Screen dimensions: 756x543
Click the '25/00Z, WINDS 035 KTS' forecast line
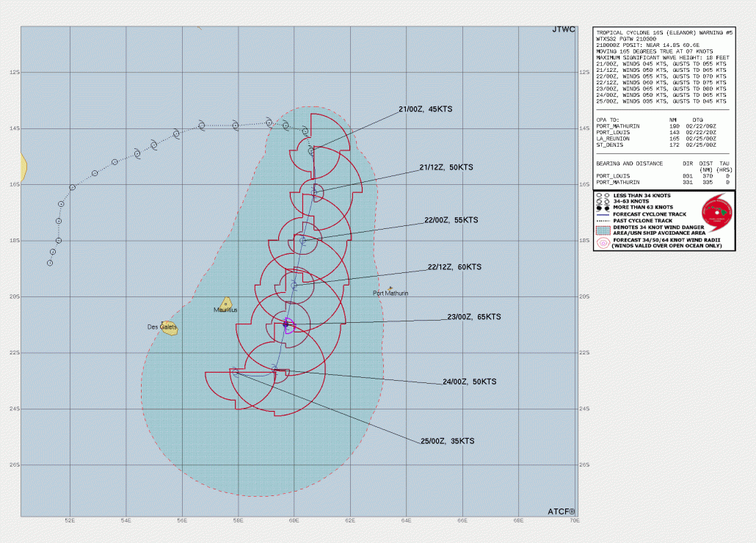point(661,102)
